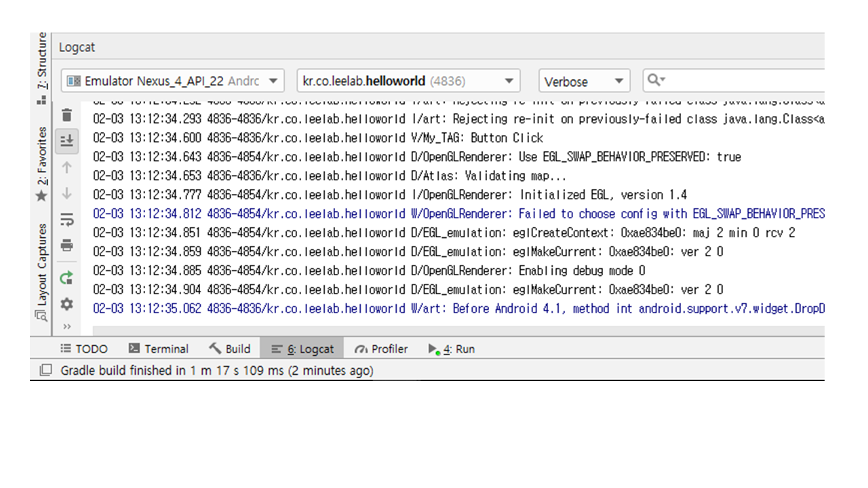This screenshot has height=488, width=868.
Task: Open the Emulator Nexus_4_API_22 device dropdown
Action: click(x=173, y=81)
